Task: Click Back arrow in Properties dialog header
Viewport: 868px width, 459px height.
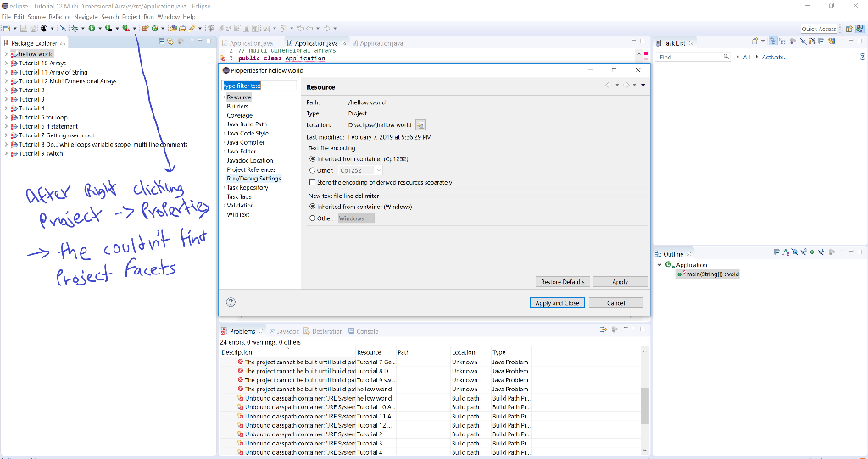Action: click(x=609, y=86)
